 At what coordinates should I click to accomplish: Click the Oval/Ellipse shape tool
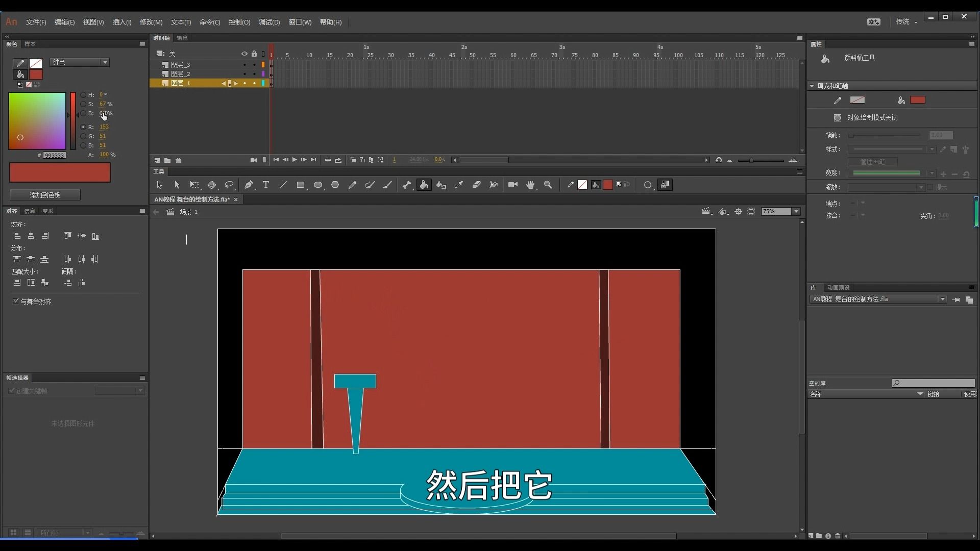point(317,184)
